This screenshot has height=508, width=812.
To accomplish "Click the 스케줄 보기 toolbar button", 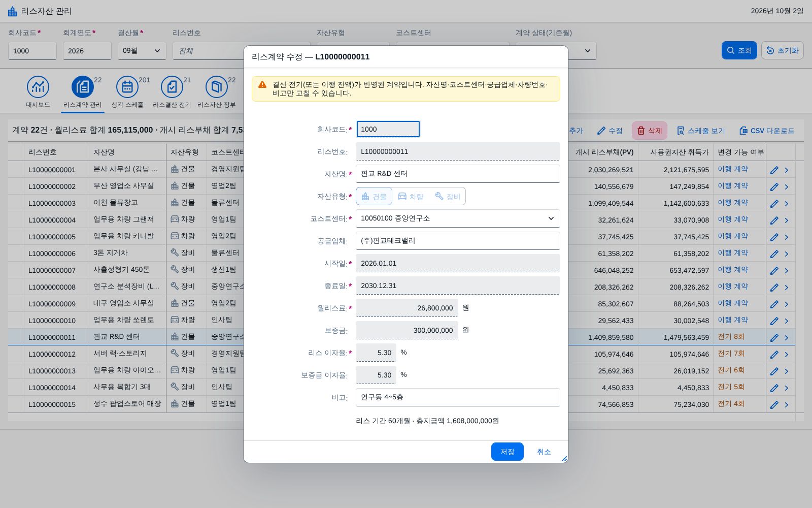I will click(x=701, y=131).
